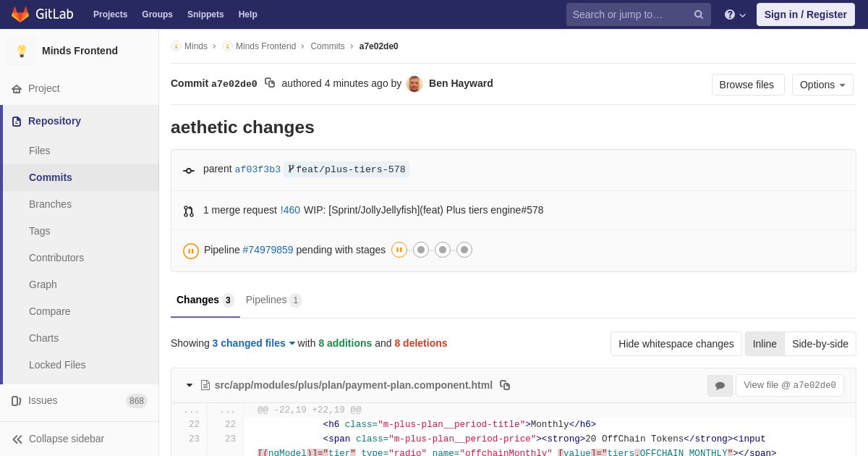Copy the payment-plan.component.html file path
Screen dimensions: 868x456
(x=505, y=385)
